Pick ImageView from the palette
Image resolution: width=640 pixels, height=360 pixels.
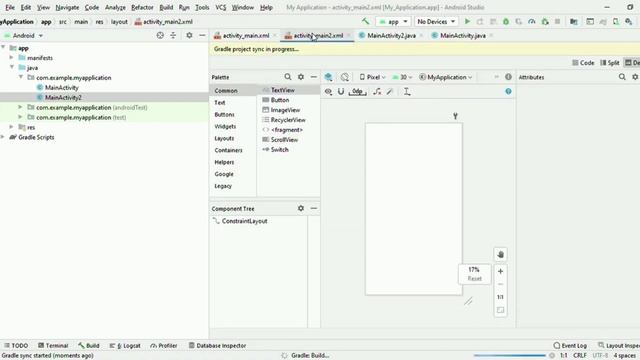click(x=285, y=110)
